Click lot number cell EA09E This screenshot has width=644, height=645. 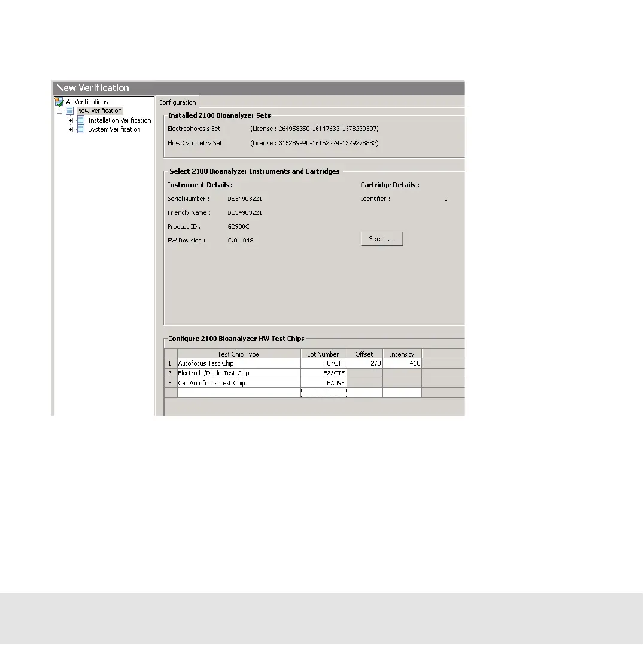323,383
